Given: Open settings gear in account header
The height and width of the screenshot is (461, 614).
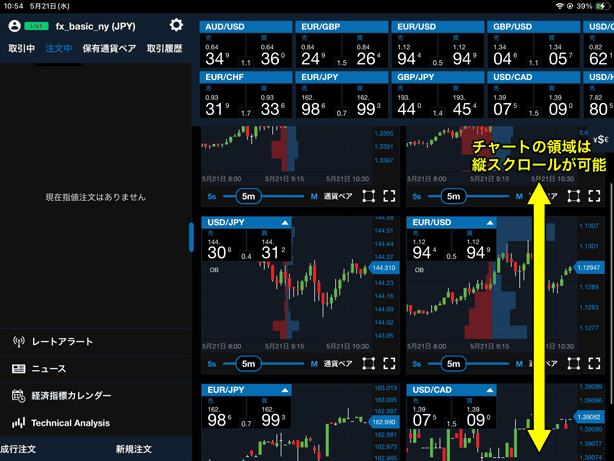Looking at the screenshot, I should (x=176, y=25).
